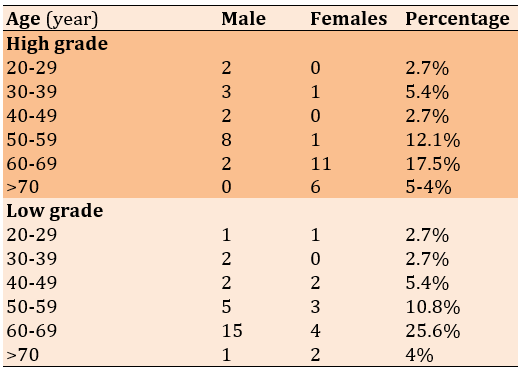Click the Females column header
525x379 pixels.
click(x=349, y=18)
